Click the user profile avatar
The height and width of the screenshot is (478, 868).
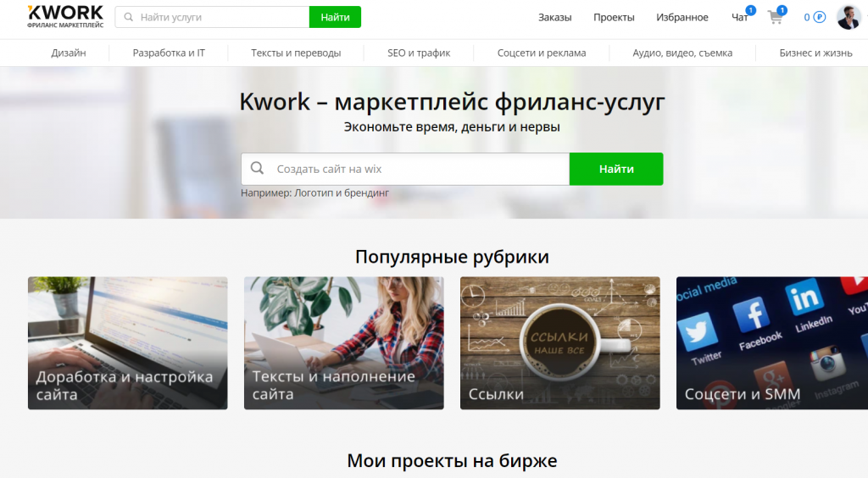(x=848, y=17)
